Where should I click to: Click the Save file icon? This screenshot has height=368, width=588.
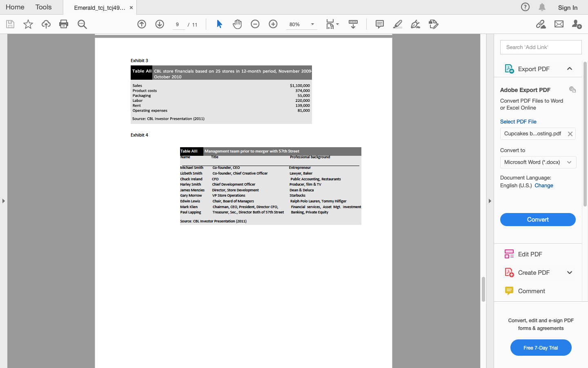(10, 24)
